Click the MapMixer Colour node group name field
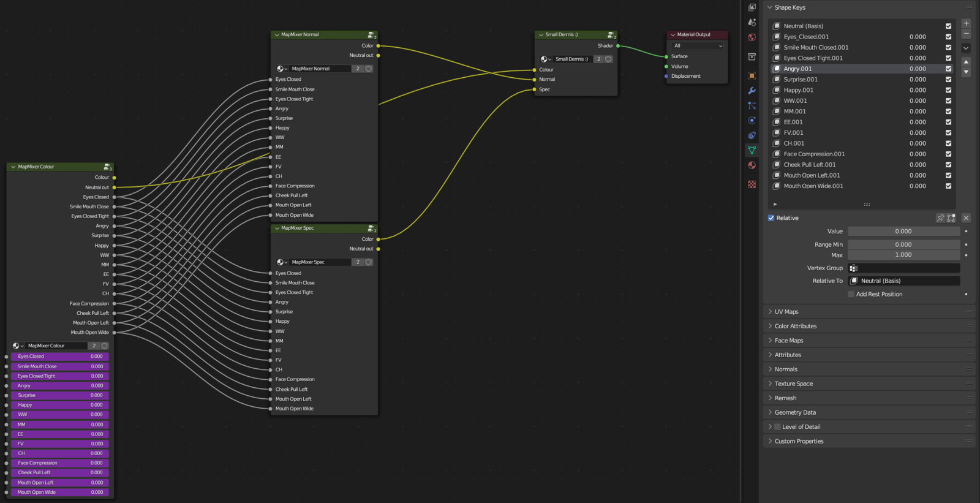The width and height of the screenshot is (980, 503). pyautogui.click(x=57, y=346)
